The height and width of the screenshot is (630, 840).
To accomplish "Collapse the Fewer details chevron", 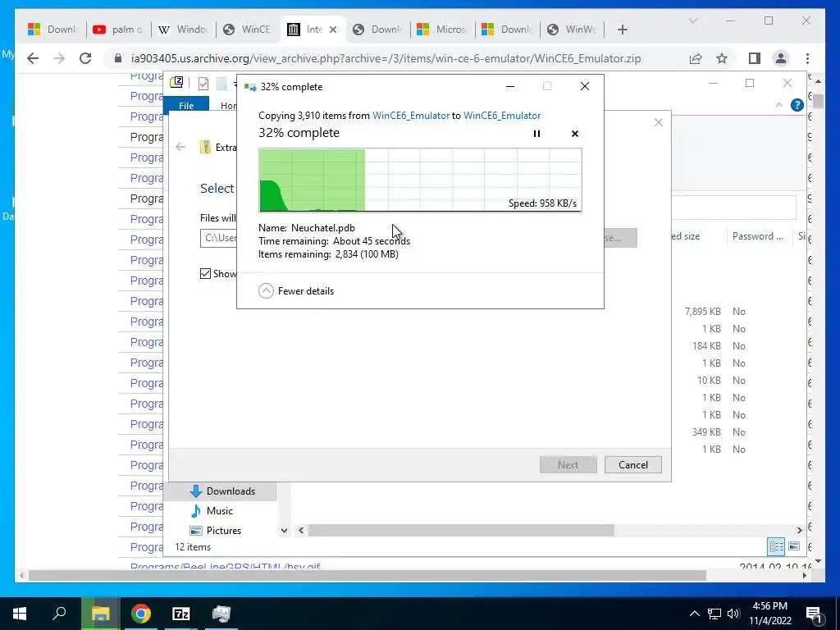I will (266, 291).
